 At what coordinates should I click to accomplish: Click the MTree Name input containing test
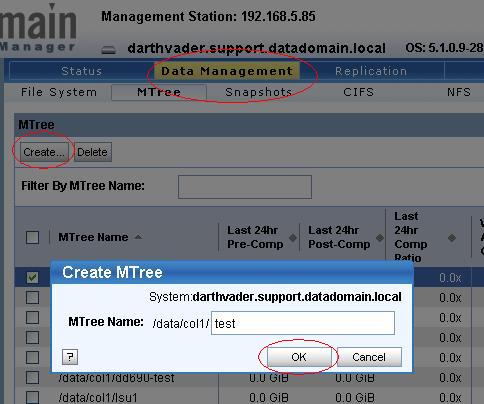(x=303, y=323)
